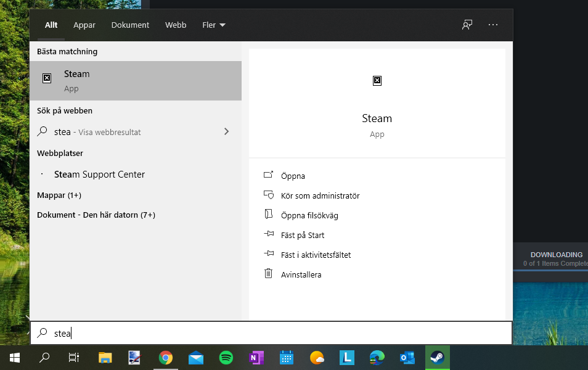Click the shield icon beside Kör som administratör

[269, 195]
